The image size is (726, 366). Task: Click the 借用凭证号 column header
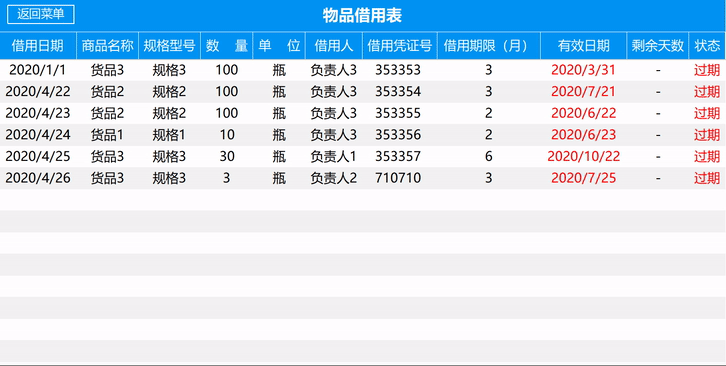pyautogui.click(x=400, y=45)
